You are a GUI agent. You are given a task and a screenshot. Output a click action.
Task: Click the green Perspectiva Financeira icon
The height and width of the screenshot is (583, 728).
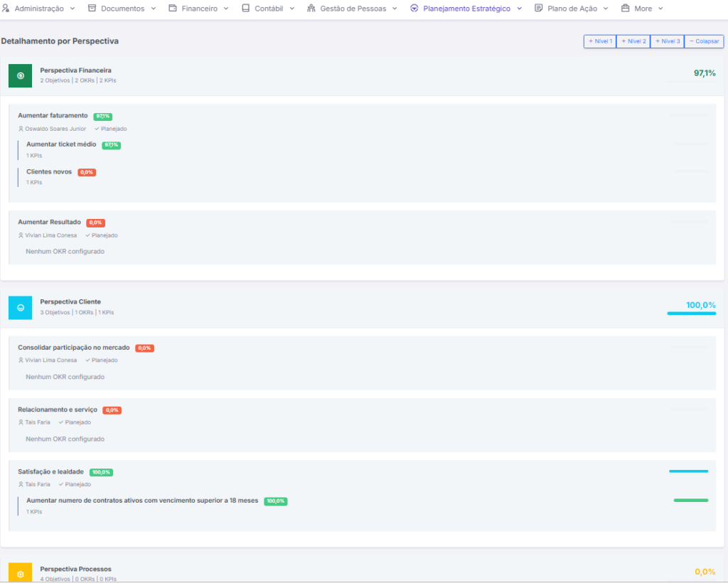coord(20,76)
